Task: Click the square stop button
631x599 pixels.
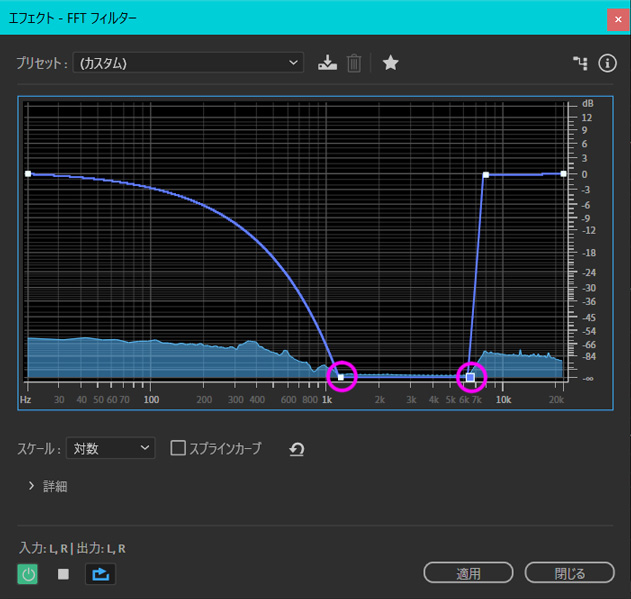Action: pyautogui.click(x=63, y=574)
